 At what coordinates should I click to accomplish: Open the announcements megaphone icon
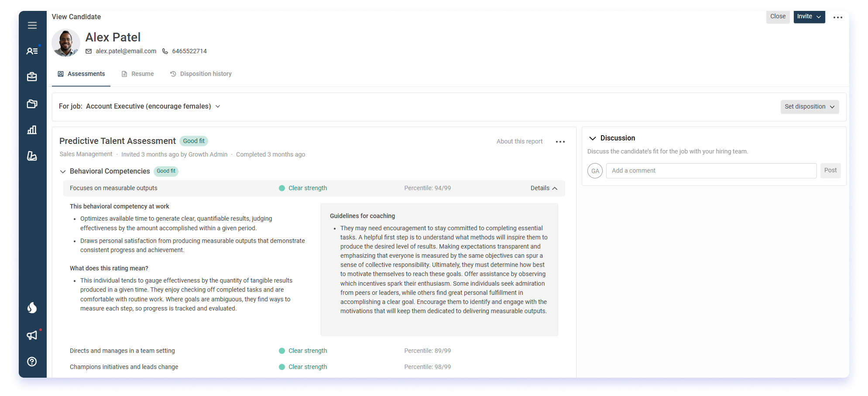click(x=32, y=335)
